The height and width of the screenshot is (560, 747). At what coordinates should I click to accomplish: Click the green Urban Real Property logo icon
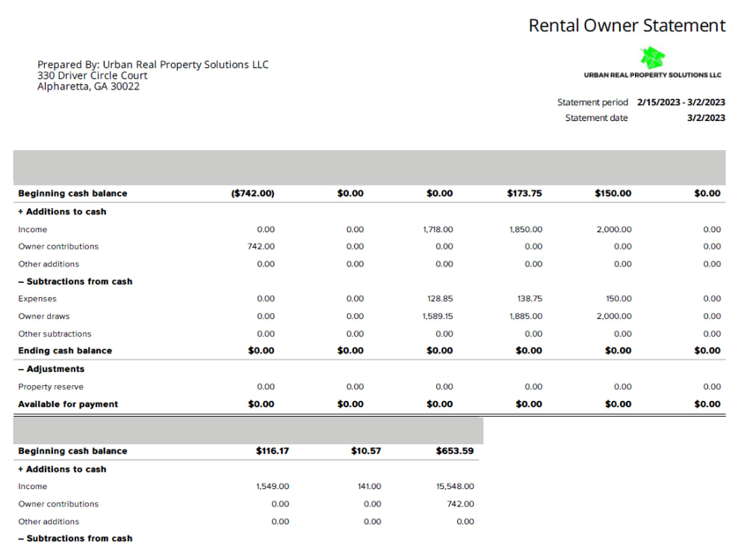(x=652, y=57)
